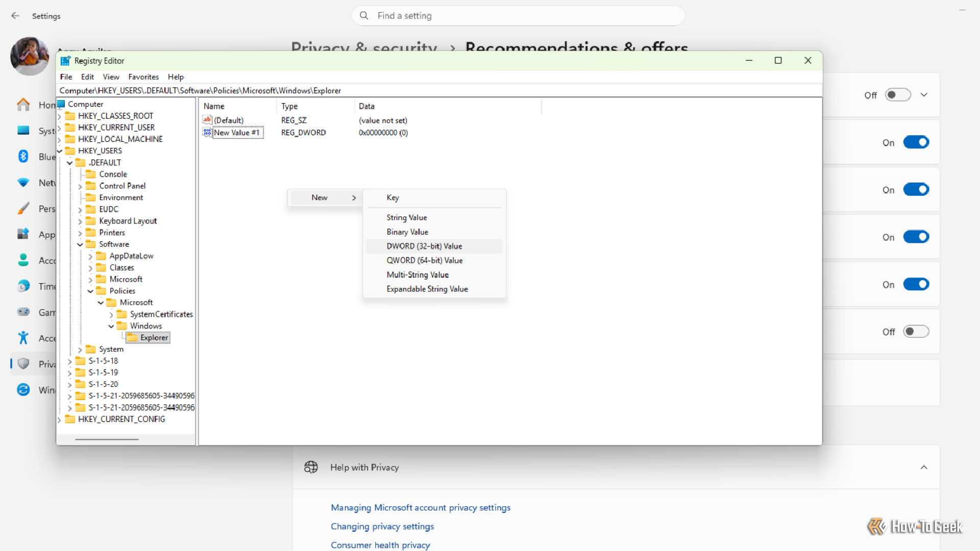
Task: Collapse the Policies key in the tree
Action: coord(90,291)
